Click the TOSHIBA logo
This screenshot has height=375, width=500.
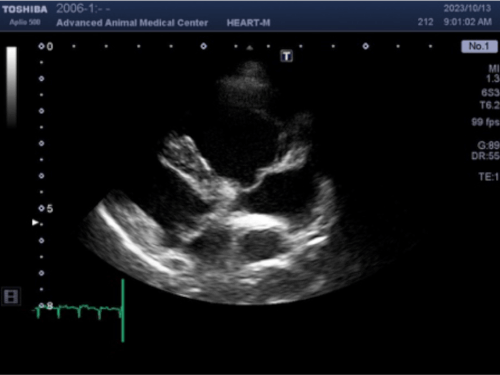[25, 9]
